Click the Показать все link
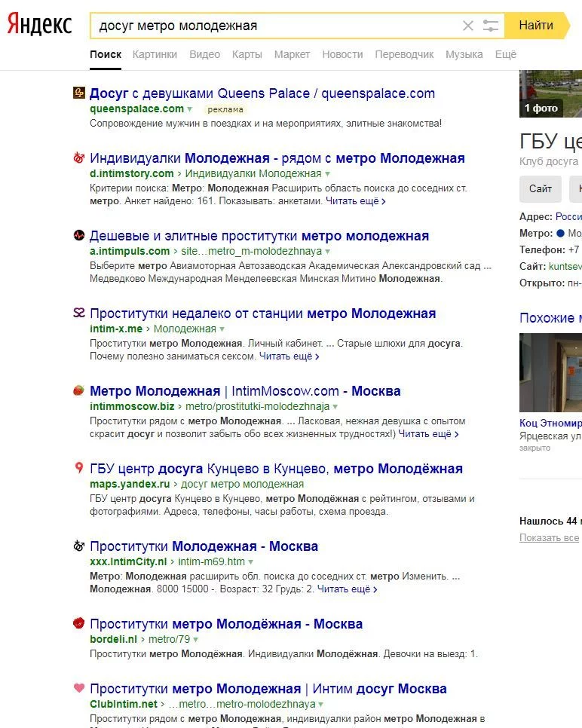This screenshot has width=582, height=728. click(549, 537)
